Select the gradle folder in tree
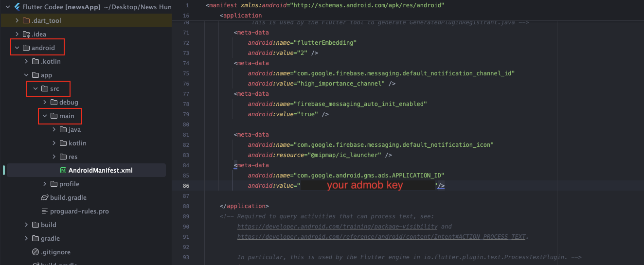Viewport: 644px width, 265px height. (x=50, y=238)
